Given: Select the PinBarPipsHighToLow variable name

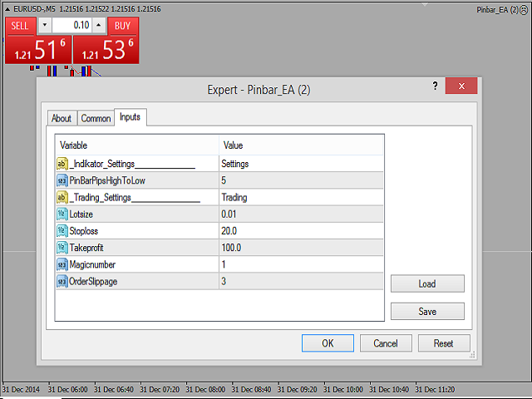Looking at the screenshot, I should click(107, 180).
